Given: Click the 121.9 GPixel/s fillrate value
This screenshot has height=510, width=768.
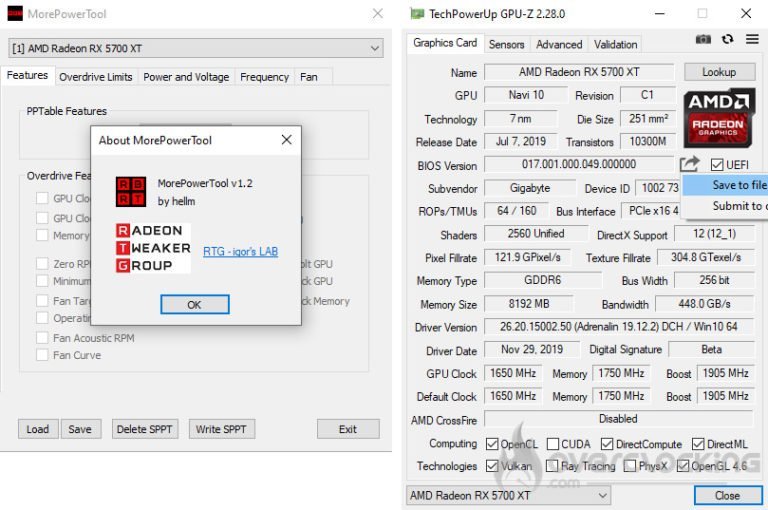Looking at the screenshot, I should [528, 257].
